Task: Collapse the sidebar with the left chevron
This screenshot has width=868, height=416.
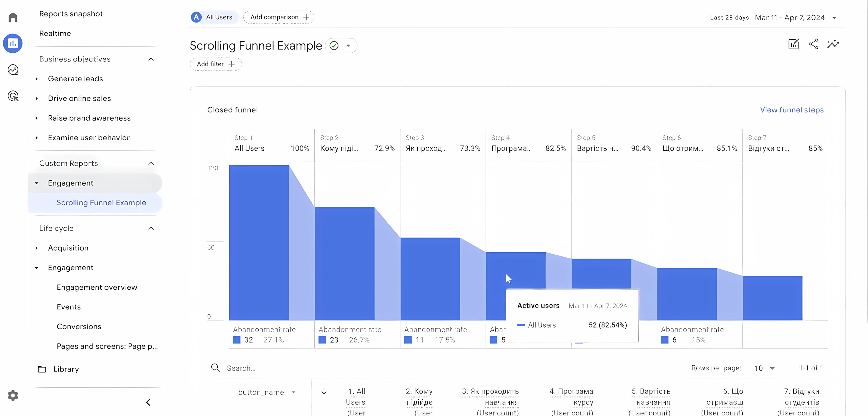Action: (148, 402)
